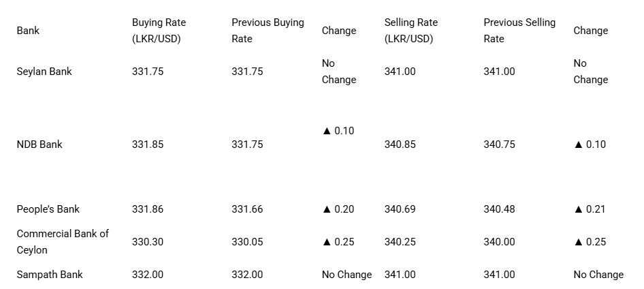This screenshot has height=289, width=644.
Task: Click the Seylan Bank row name
Action: click(x=44, y=72)
